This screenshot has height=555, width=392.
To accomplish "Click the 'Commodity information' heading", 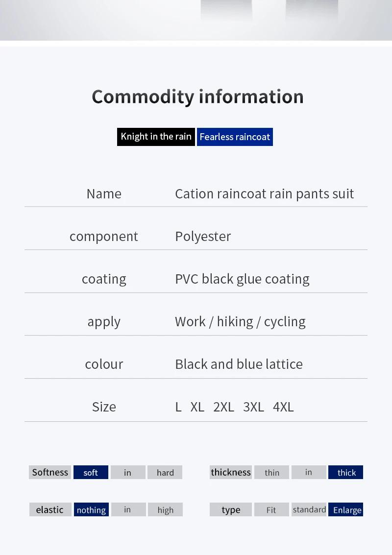I will (x=197, y=97).
